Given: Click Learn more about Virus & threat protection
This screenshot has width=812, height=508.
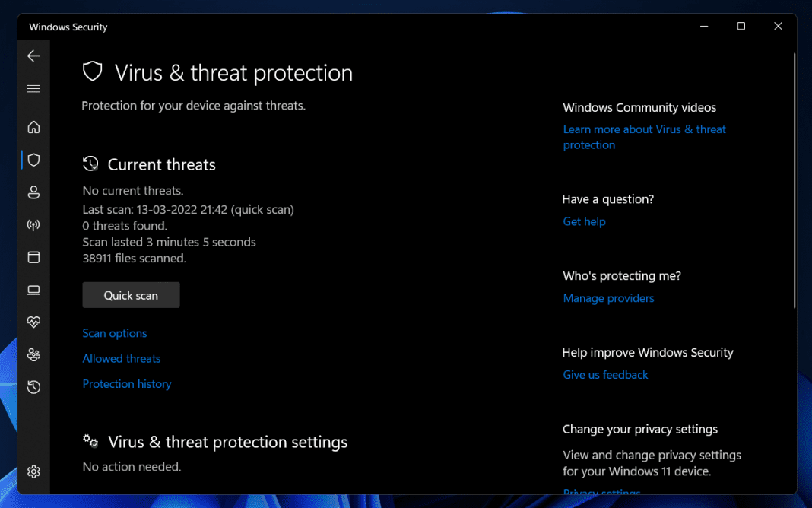Looking at the screenshot, I should pyautogui.click(x=644, y=136).
